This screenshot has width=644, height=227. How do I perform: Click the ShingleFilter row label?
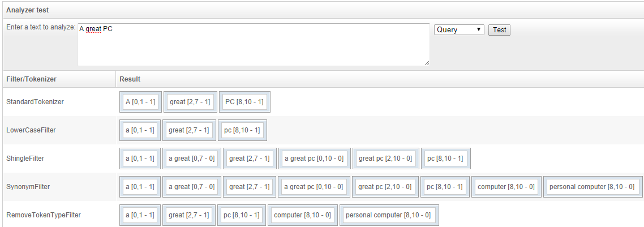tap(25, 159)
